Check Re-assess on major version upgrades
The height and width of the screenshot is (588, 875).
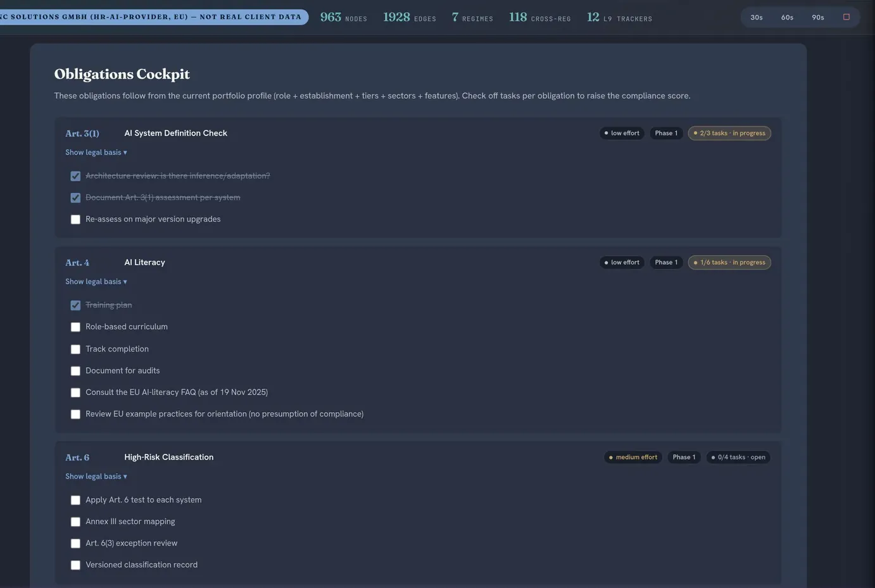75,220
